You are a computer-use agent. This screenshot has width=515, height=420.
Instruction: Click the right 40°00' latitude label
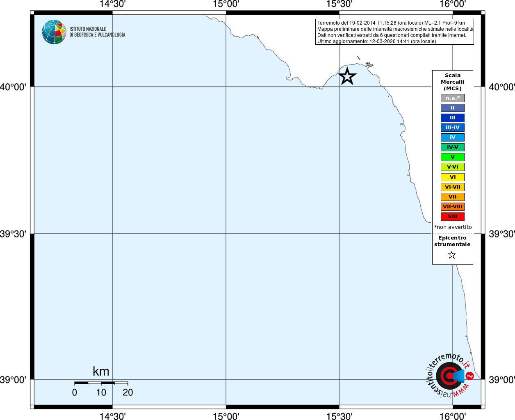[x=502, y=87]
